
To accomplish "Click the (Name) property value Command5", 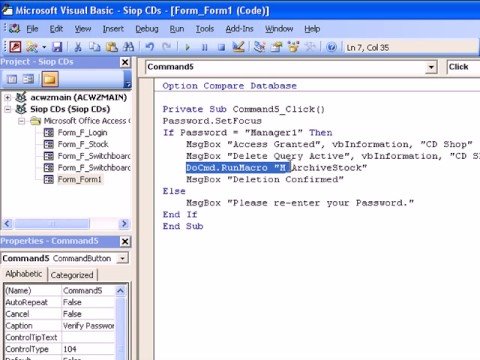I will tap(88, 291).
